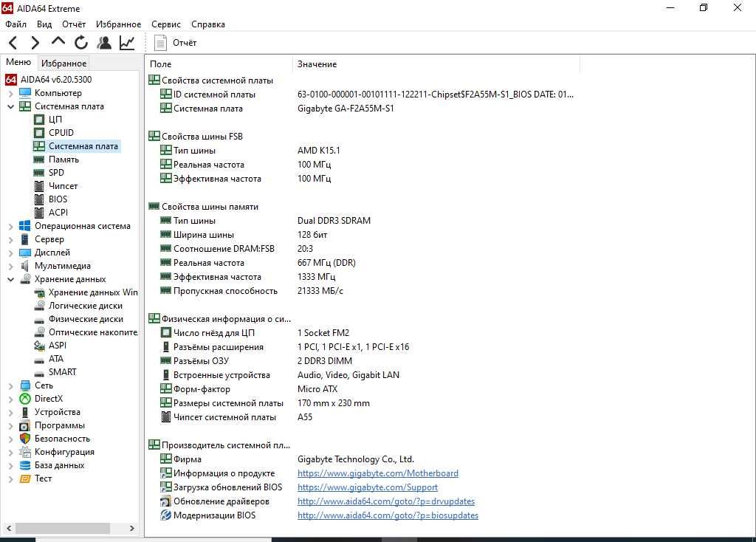Image resolution: width=756 pixels, height=542 pixels.
Task: Navigate up one level with the up arrow
Action: (58, 42)
